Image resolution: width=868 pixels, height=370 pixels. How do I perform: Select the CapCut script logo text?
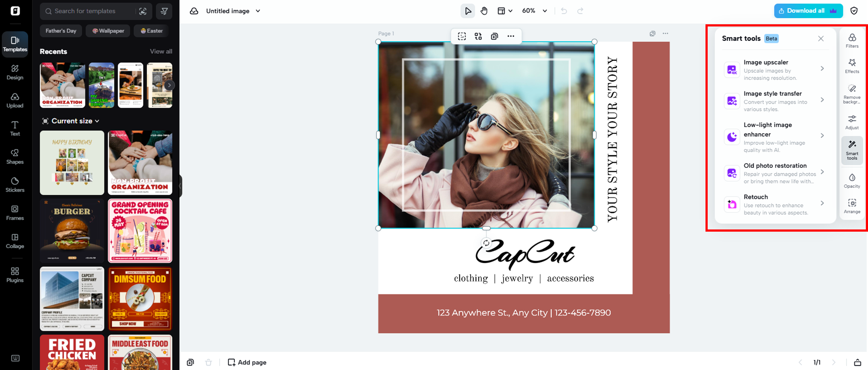525,254
